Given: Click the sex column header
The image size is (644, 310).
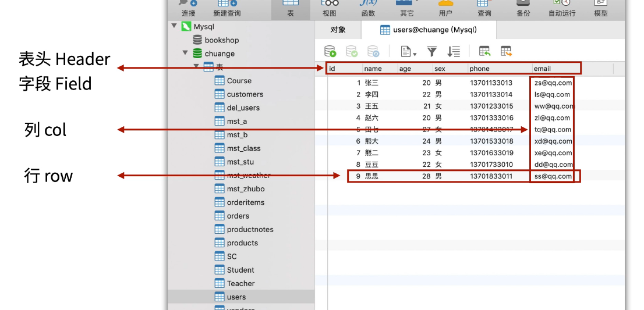Looking at the screenshot, I should [450, 69].
